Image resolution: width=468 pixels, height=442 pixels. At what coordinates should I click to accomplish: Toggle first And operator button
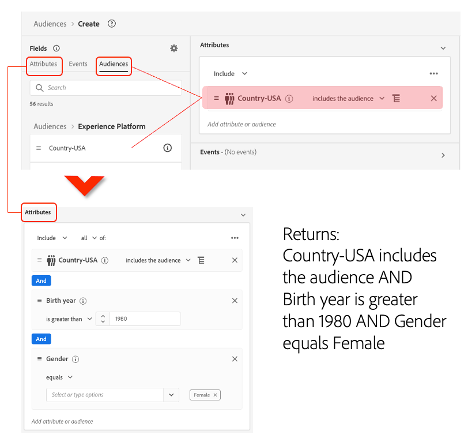point(41,281)
